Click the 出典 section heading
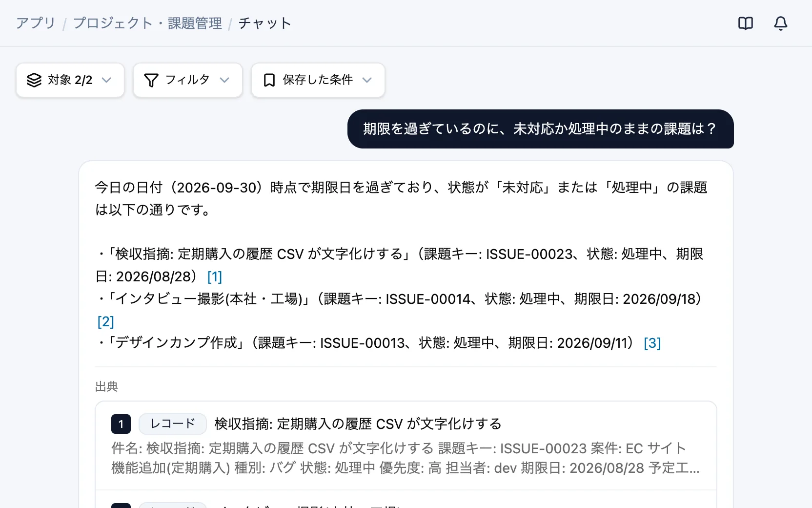Viewport: 812px width, 508px height. pyautogui.click(x=106, y=386)
